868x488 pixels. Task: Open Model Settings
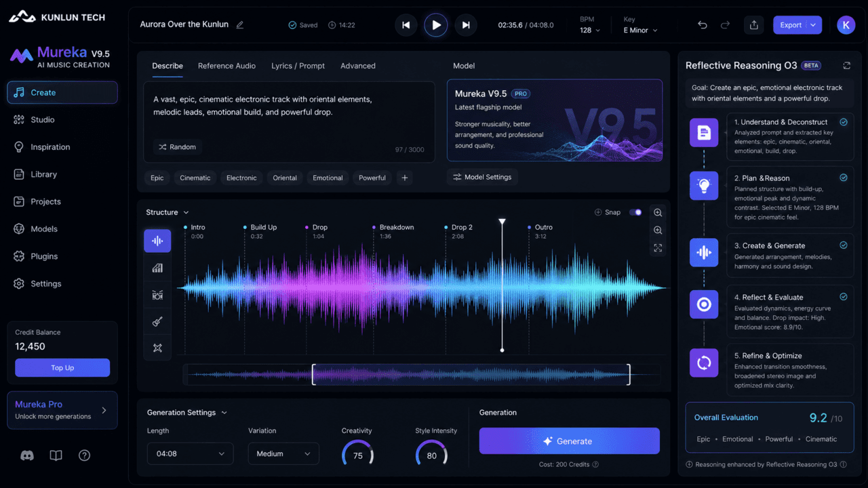[482, 177]
